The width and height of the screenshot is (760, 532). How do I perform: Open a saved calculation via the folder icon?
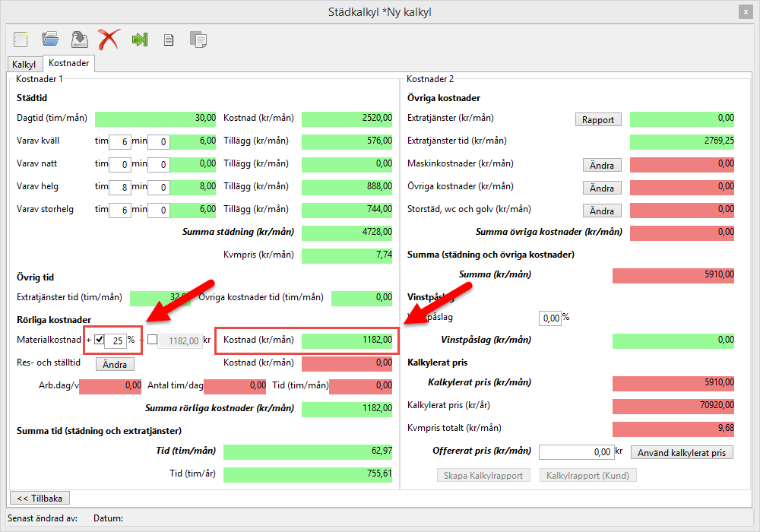[x=50, y=39]
